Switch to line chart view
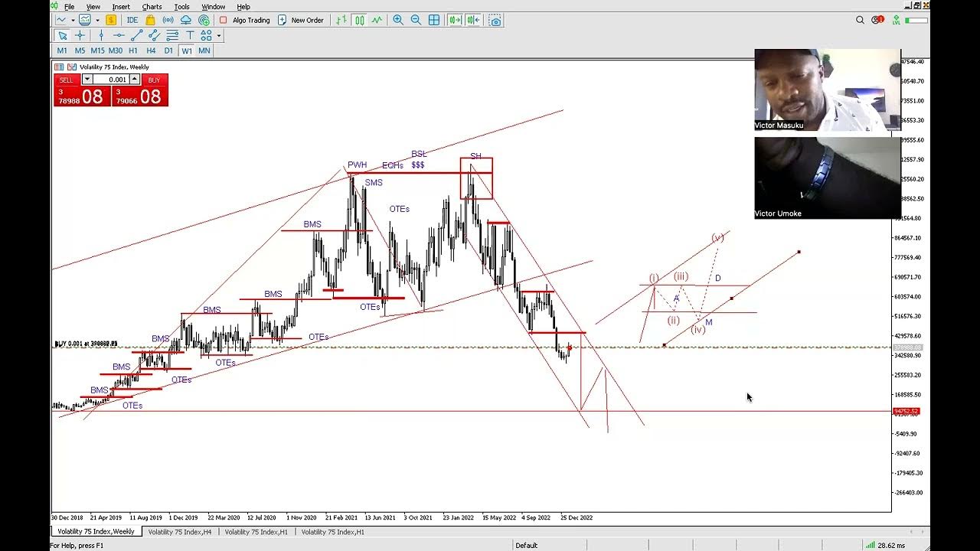 [x=377, y=20]
